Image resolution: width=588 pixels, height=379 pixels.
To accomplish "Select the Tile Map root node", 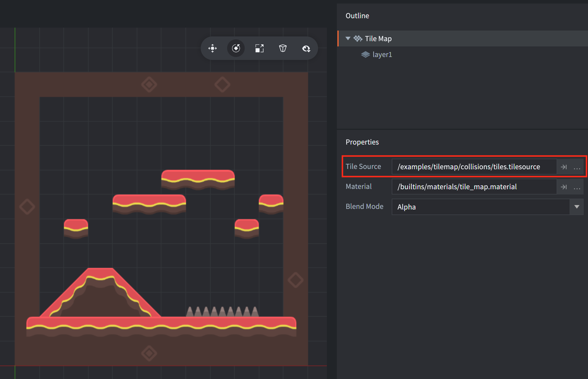I will point(379,38).
